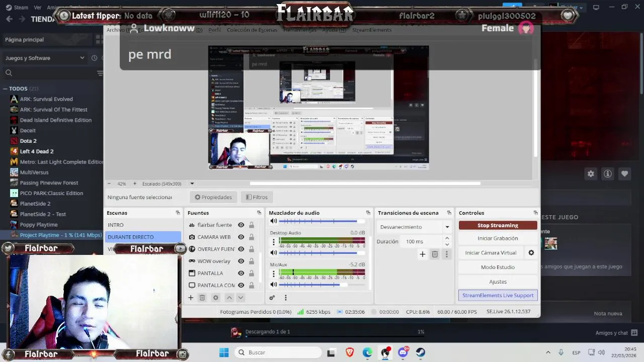Increase transition duration with up stepper
644x362 pixels.
pos(447,239)
